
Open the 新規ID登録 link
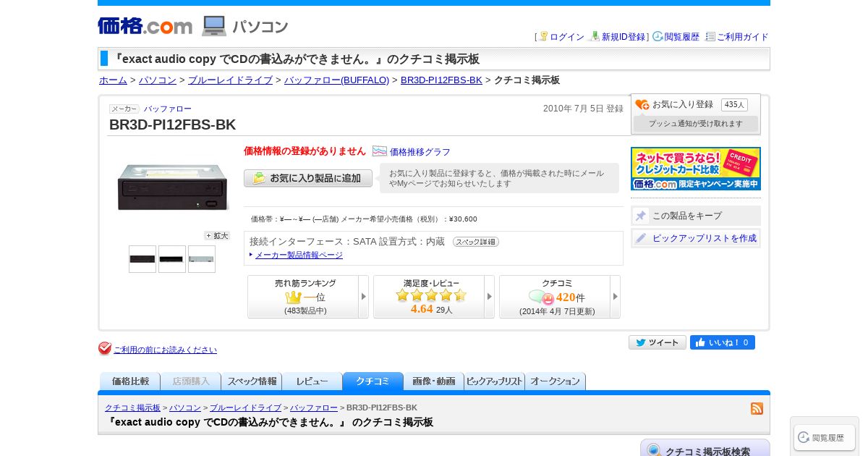[624, 37]
